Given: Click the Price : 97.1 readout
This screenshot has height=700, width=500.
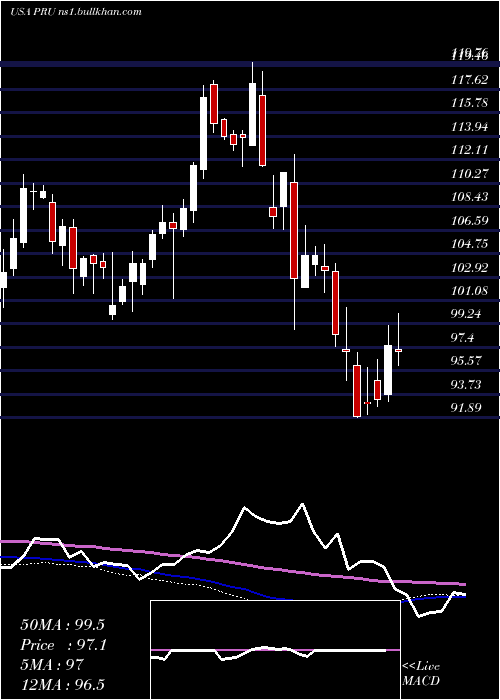Looking at the screenshot, I should 63,645.
